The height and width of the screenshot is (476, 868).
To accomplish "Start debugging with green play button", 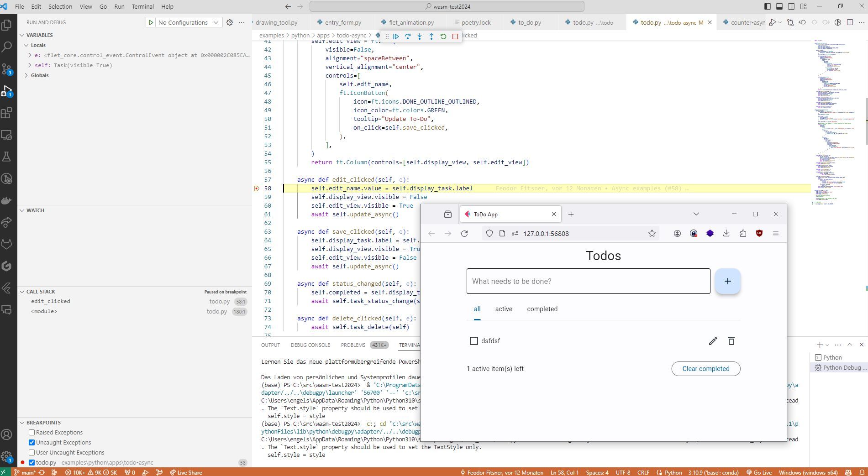I will coord(151,22).
